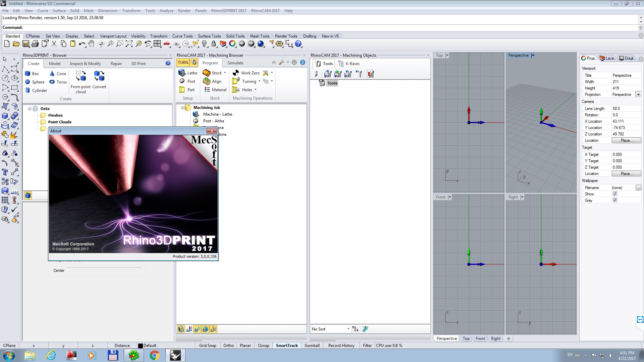
Task: Open the Perspective viewport title dropdown arrow
Action: point(533,55)
